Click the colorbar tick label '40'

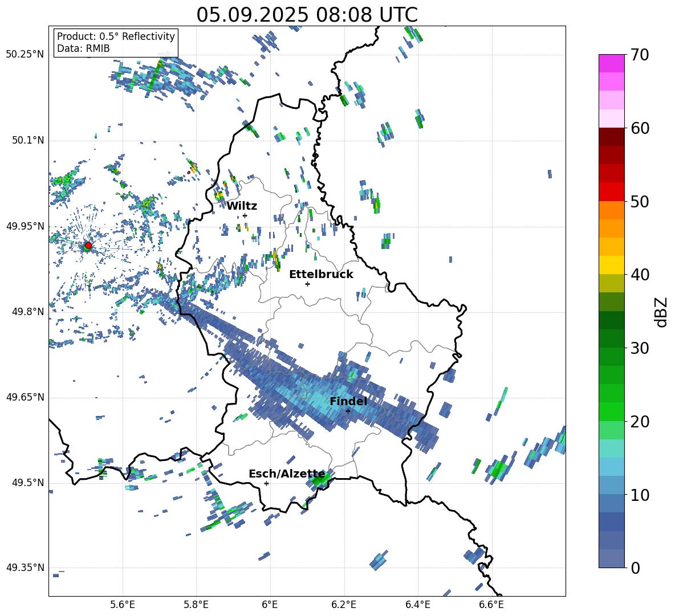[640, 275]
